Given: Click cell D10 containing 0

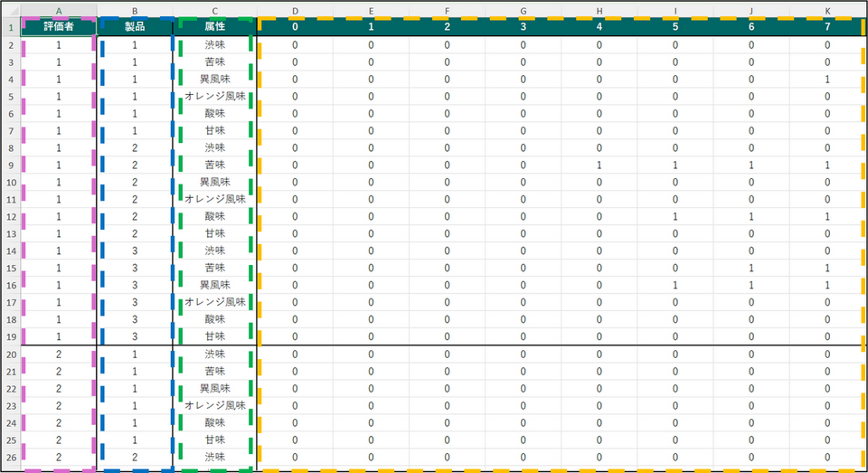Looking at the screenshot, I should [295, 182].
